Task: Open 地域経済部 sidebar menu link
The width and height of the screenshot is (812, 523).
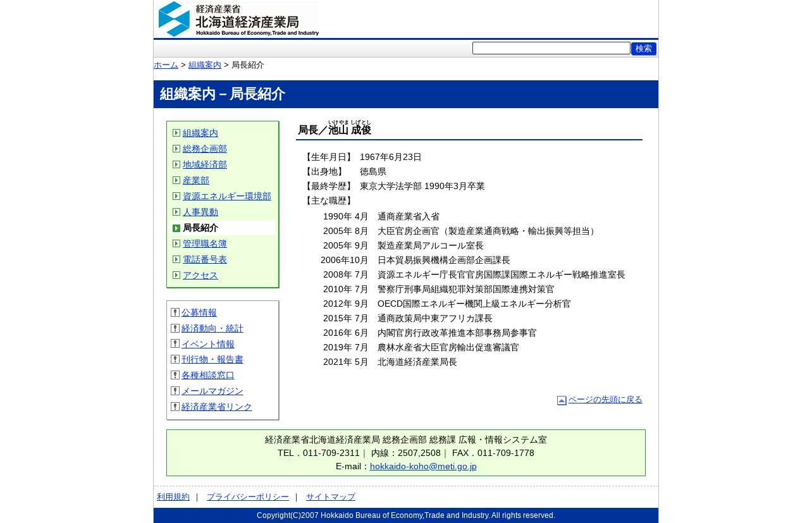Action: 205,164
